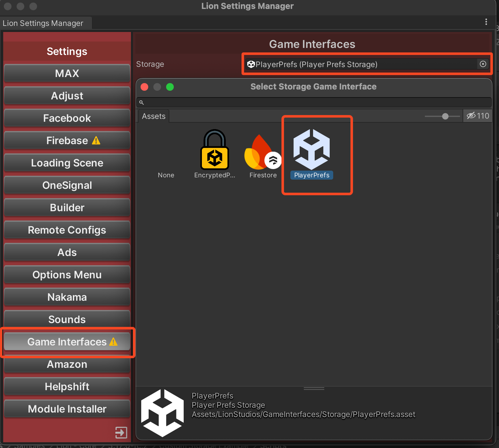The width and height of the screenshot is (499, 448).
Task: Toggle the hidden items eye icon
Action: (471, 116)
